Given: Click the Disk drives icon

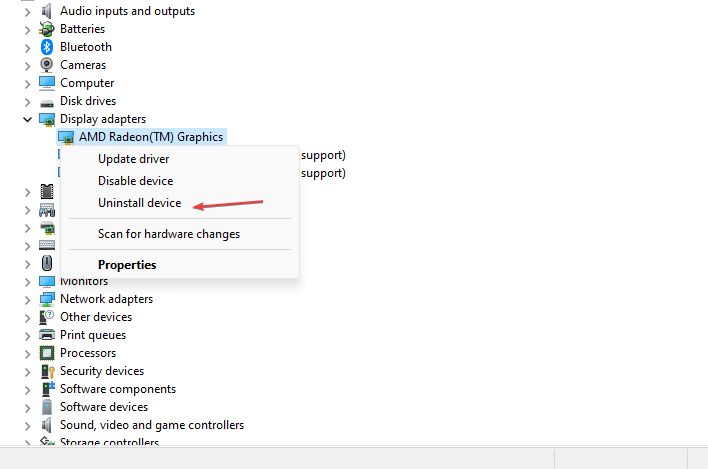Looking at the screenshot, I should pyautogui.click(x=47, y=103).
